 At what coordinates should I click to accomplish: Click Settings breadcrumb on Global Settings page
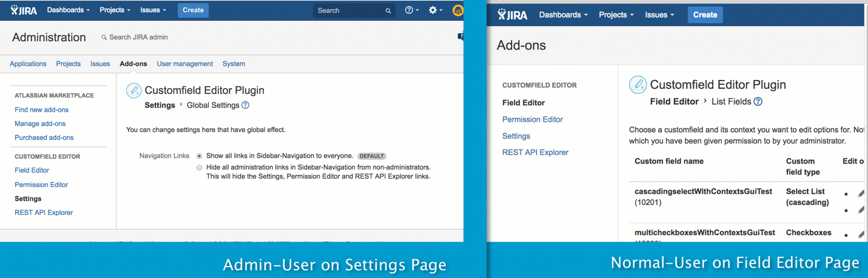pos(160,105)
